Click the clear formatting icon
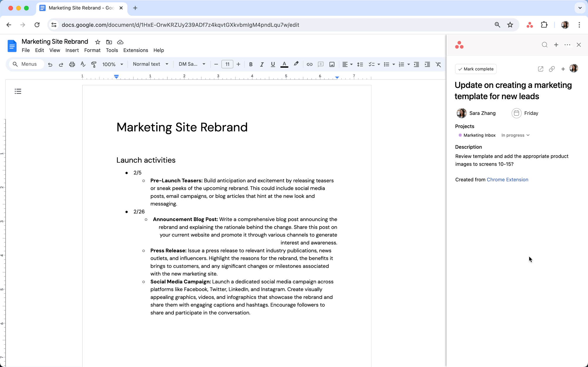 [x=438, y=64]
